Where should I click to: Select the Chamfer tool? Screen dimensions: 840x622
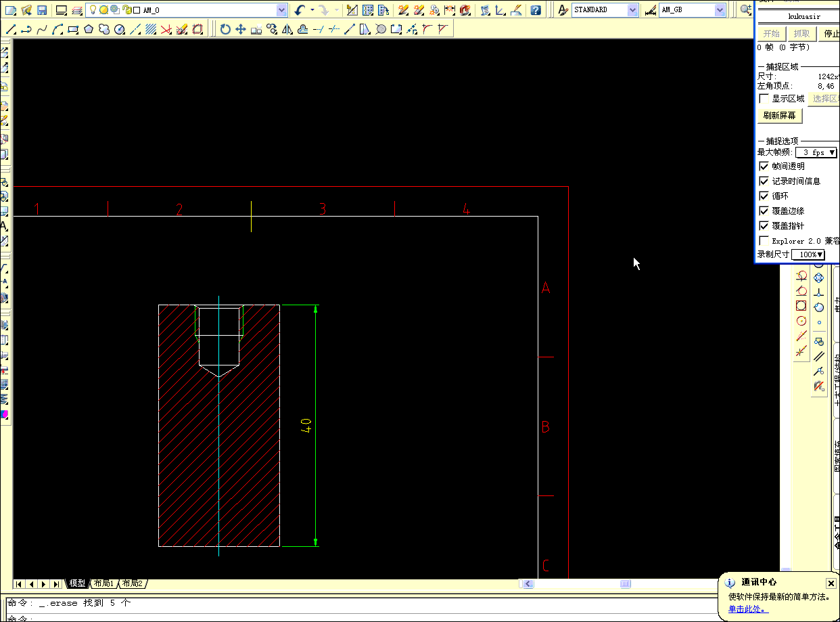(x=443, y=29)
